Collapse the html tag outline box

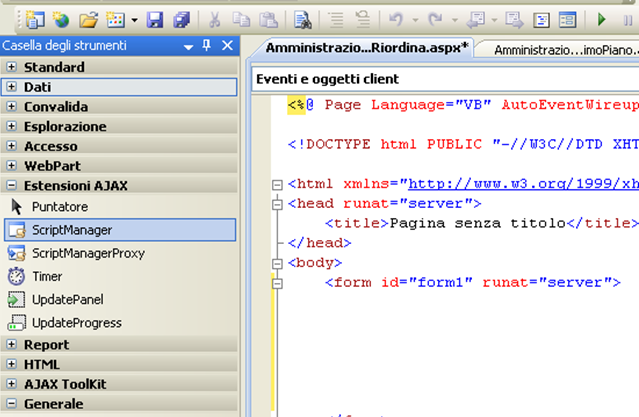tap(277, 185)
